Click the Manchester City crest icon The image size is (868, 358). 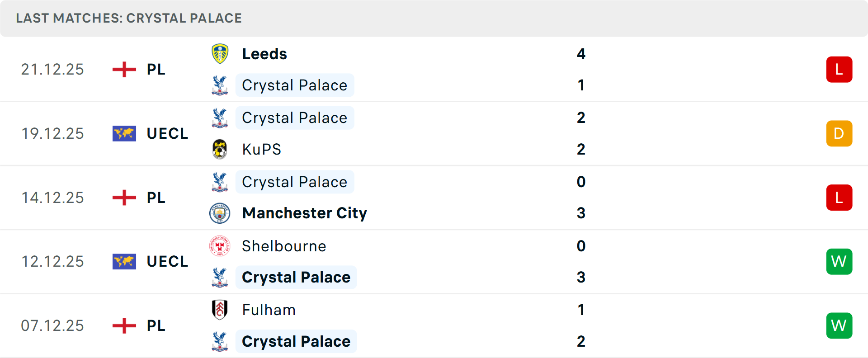220,213
